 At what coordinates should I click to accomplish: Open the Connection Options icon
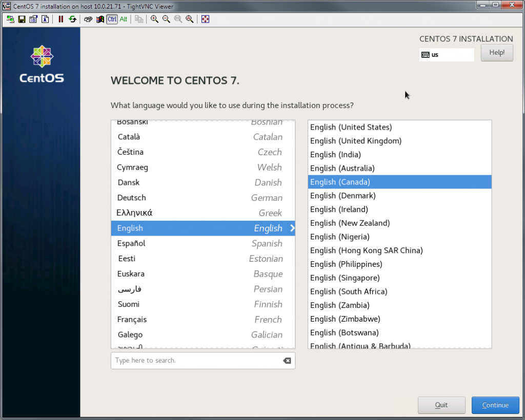tap(33, 19)
